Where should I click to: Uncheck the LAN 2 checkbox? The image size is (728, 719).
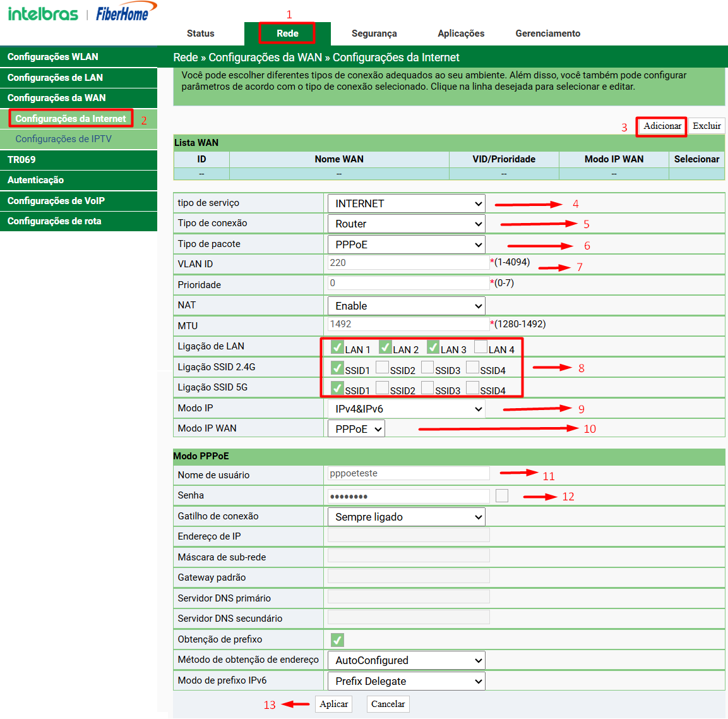click(x=385, y=347)
